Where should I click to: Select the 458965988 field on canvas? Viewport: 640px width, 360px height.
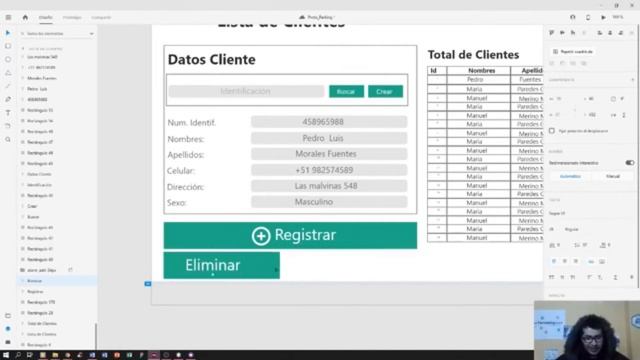coord(329,122)
